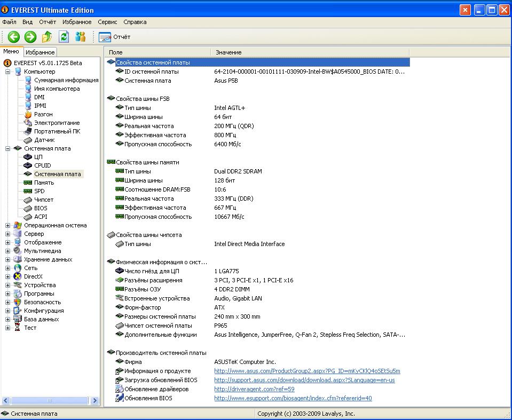Expand the Мультимедиа tree node
Image resolution: width=512 pixels, height=420 pixels.
point(7,251)
